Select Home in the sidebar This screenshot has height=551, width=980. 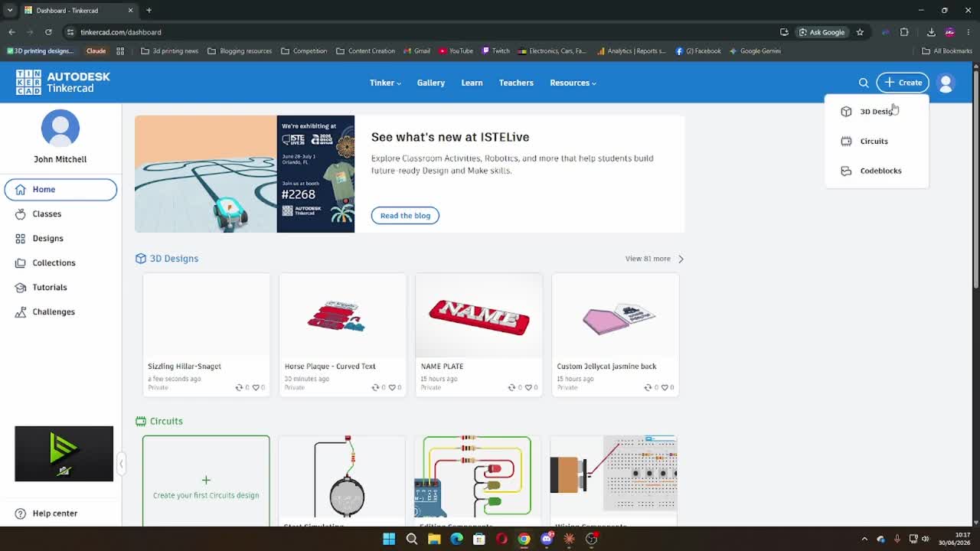[60, 189]
